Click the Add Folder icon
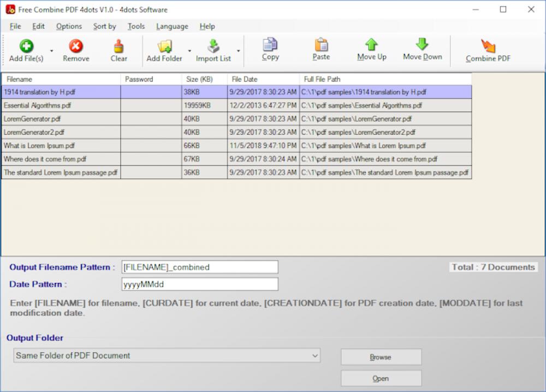 (x=164, y=45)
